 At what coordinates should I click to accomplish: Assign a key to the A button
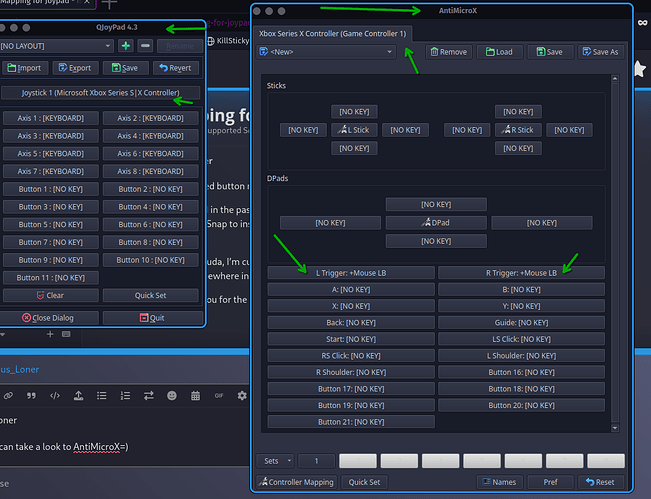click(x=351, y=289)
